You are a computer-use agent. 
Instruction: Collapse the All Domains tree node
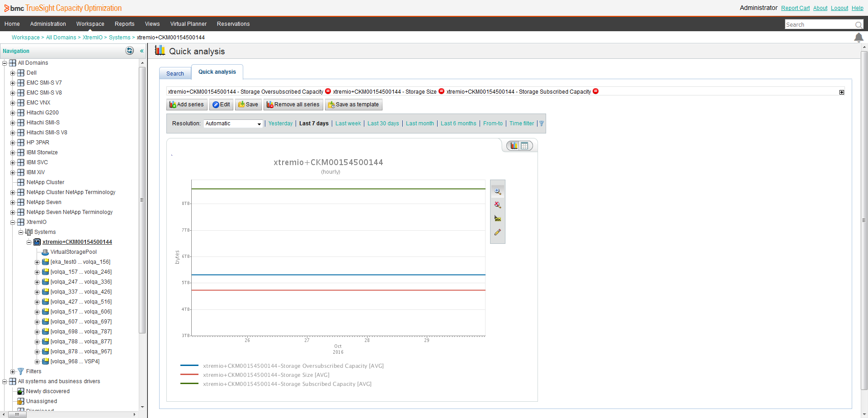[x=5, y=63]
